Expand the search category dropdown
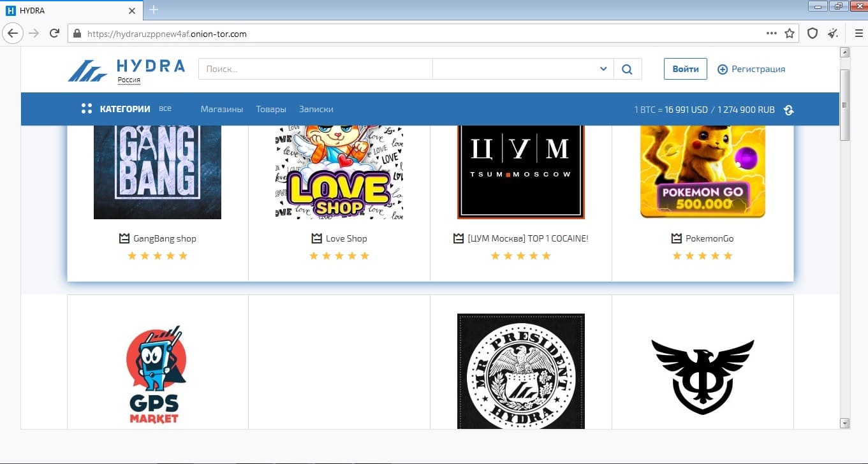The image size is (868, 464). pos(603,69)
